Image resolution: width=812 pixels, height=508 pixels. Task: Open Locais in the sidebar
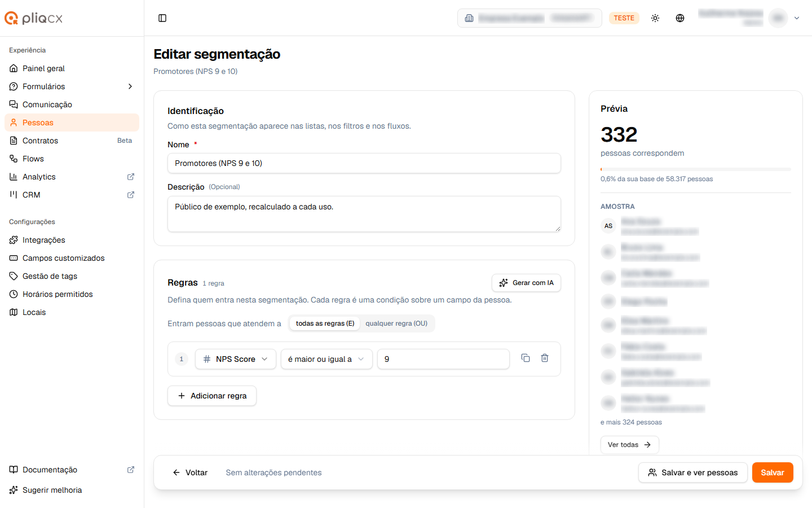tap(72, 312)
